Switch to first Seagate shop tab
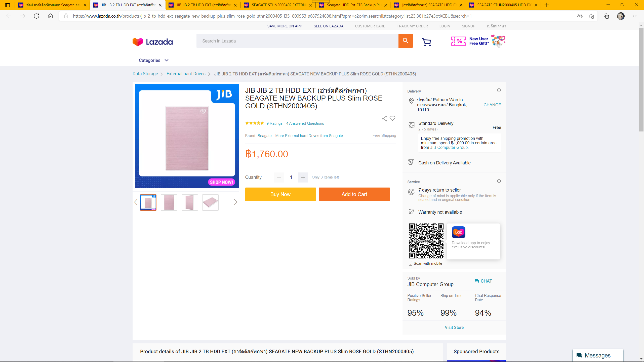 (x=52, y=5)
